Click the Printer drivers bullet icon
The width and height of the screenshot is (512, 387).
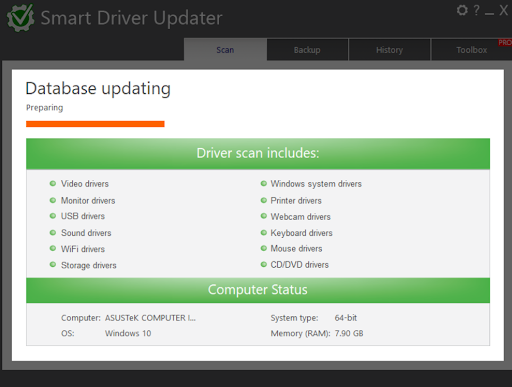pos(264,200)
